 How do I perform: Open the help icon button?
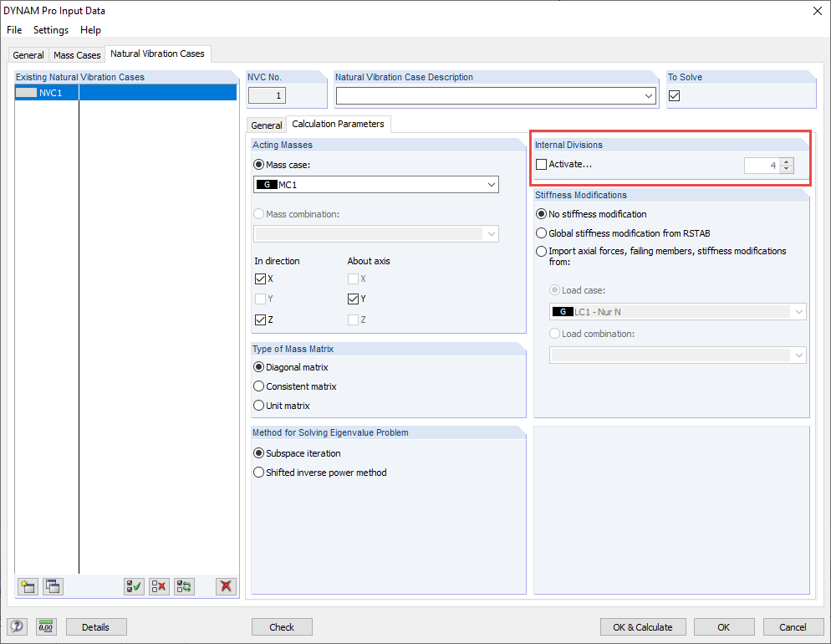(17, 627)
